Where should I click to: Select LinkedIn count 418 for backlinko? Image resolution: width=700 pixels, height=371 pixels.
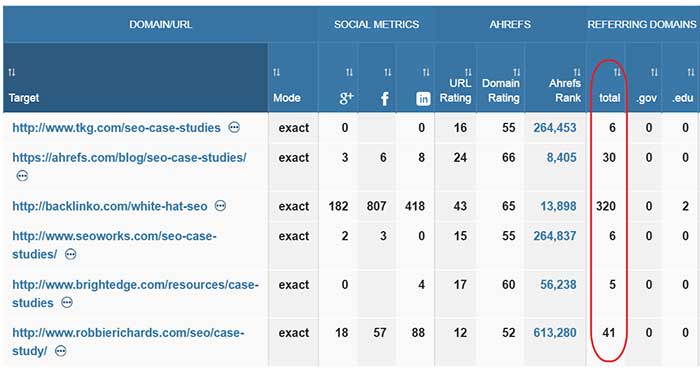pyautogui.click(x=415, y=206)
